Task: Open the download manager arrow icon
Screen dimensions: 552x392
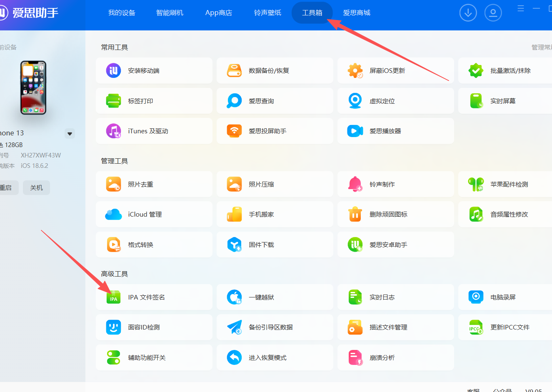Action: coord(468,13)
